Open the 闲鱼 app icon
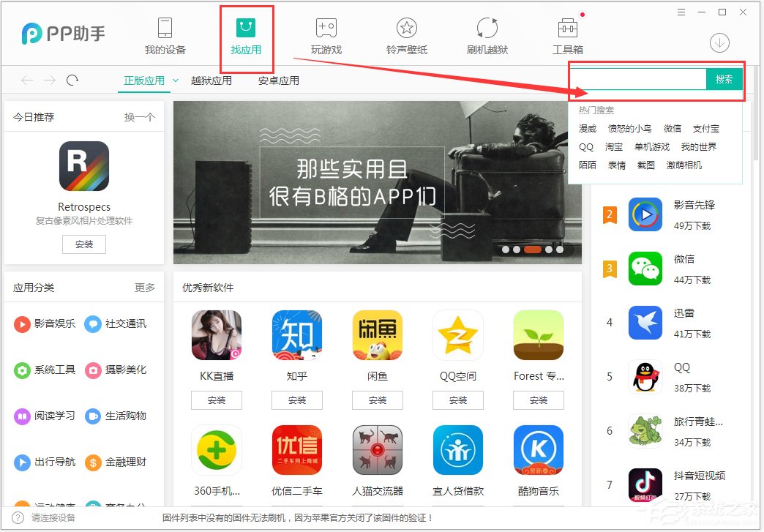This screenshot has height=532, width=764. pyautogui.click(x=377, y=335)
